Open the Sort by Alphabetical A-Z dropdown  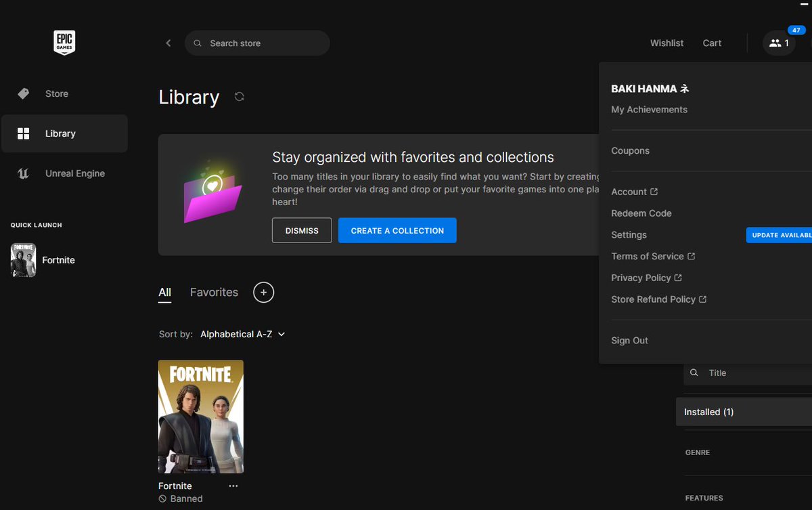click(x=242, y=334)
